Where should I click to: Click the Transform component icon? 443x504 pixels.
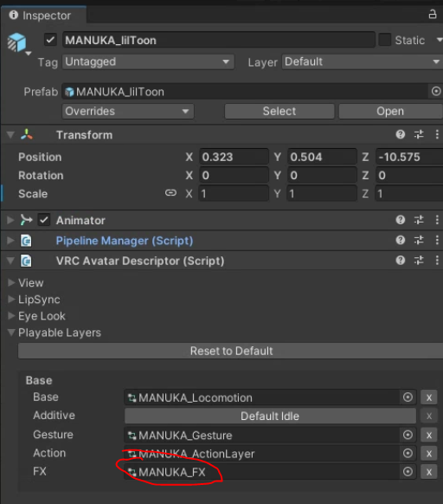(27, 134)
